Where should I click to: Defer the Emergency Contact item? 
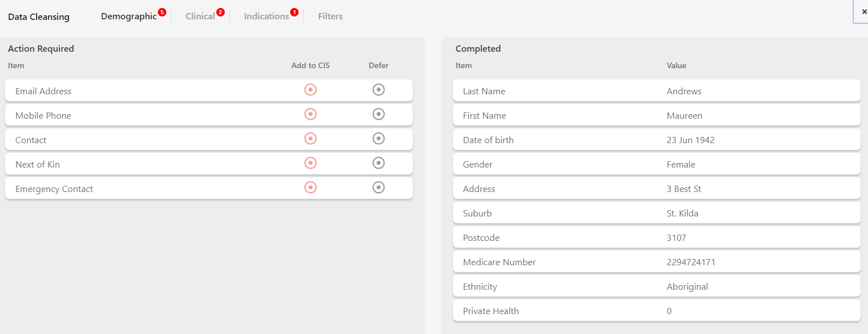(x=379, y=187)
